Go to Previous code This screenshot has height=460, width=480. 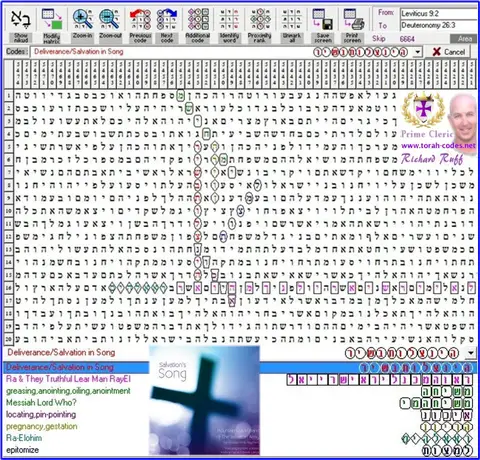click(140, 19)
